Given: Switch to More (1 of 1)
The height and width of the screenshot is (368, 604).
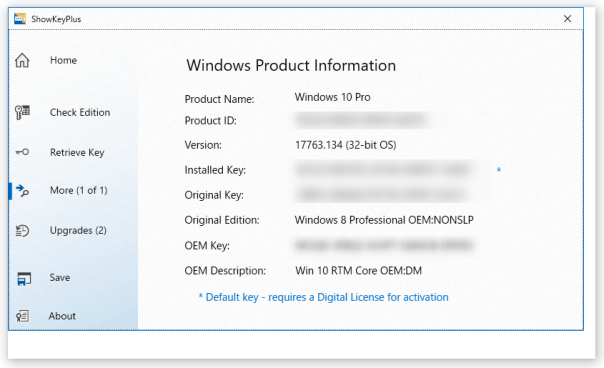Looking at the screenshot, I should [79, 190].
